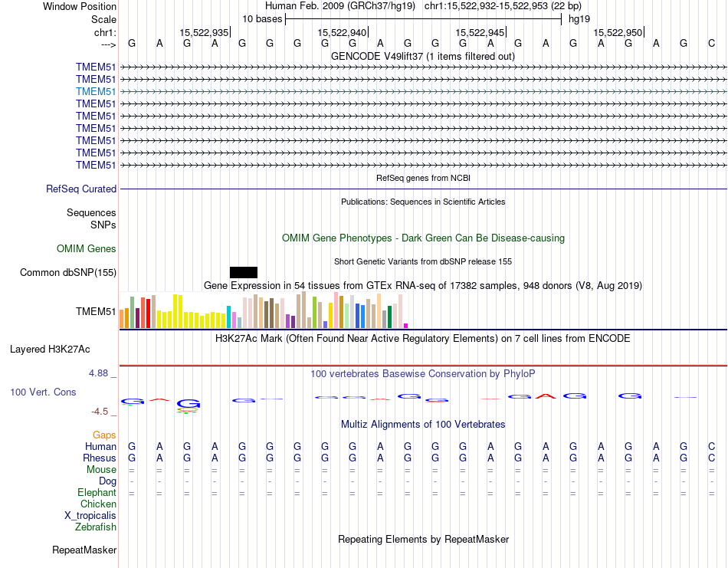Image resolution: width=728 pixels, height=568 pixels.
Task: Click the orange Gaps label
Action: coord(104,435)
